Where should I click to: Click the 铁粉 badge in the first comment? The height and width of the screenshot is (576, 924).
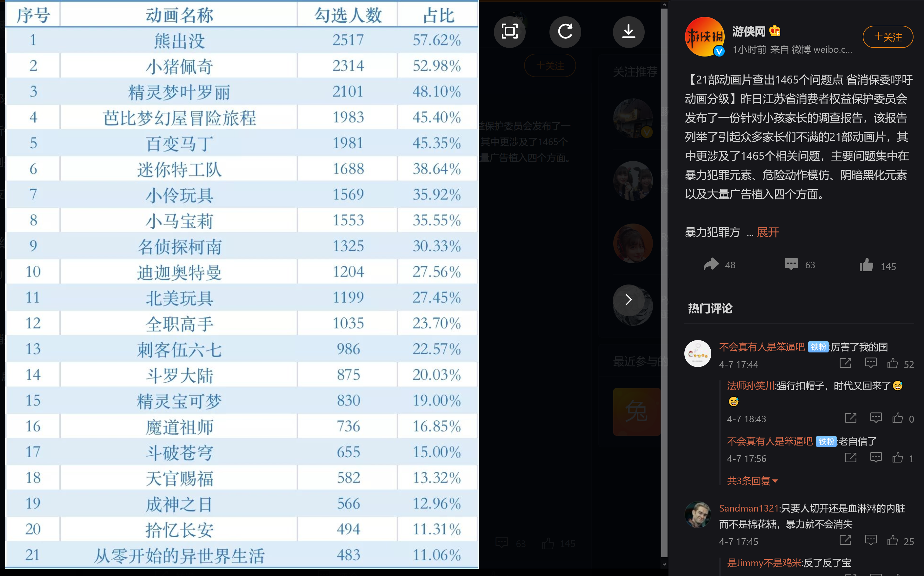pyautogui.click(x=818, y=347)
